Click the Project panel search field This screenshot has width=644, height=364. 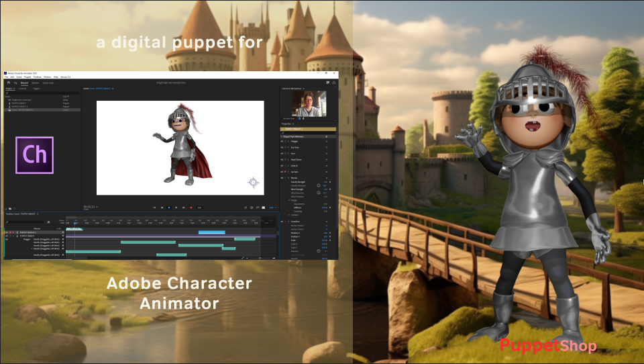42,93
